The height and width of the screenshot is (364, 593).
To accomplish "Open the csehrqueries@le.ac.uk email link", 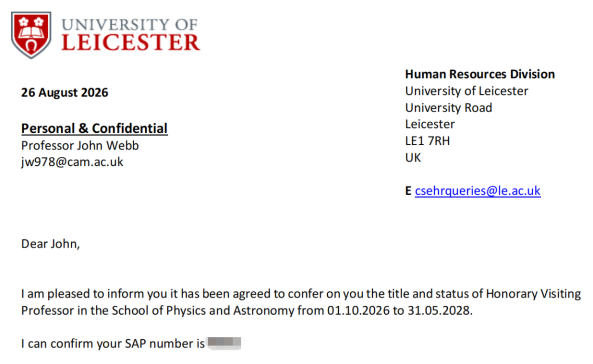I will tap(477, 191).
